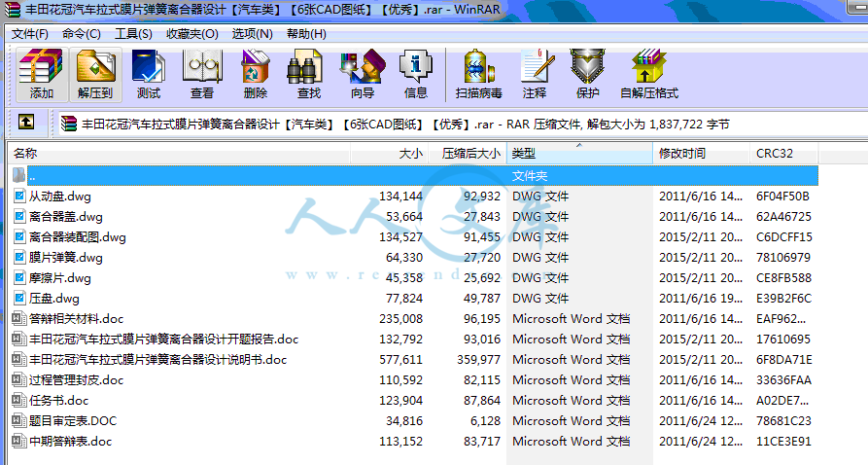Click the archive path text in the address bar
The image size is (868, 465).
pyautogui.click(x=405, y=125)
